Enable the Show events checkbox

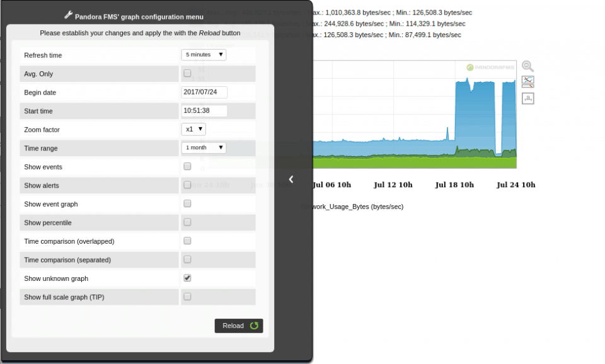click(187, 166)
